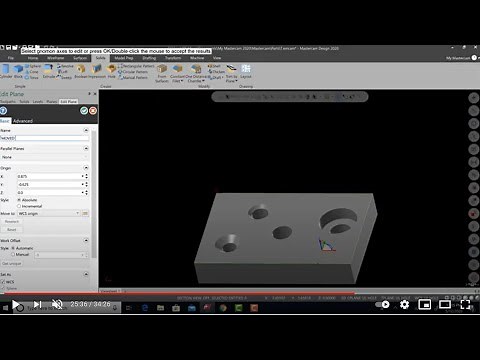The image size is (480, 360).
Task: Collapse the Name section
Action: click(x=86, y=130)
